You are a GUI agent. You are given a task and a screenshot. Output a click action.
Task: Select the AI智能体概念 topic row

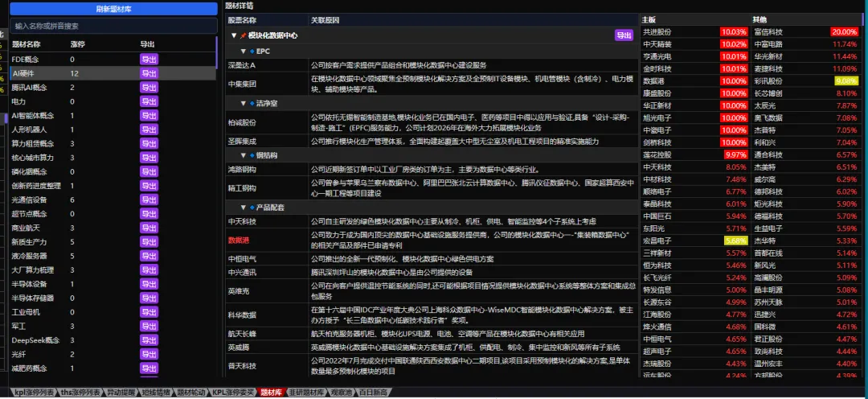click(113, 115)
